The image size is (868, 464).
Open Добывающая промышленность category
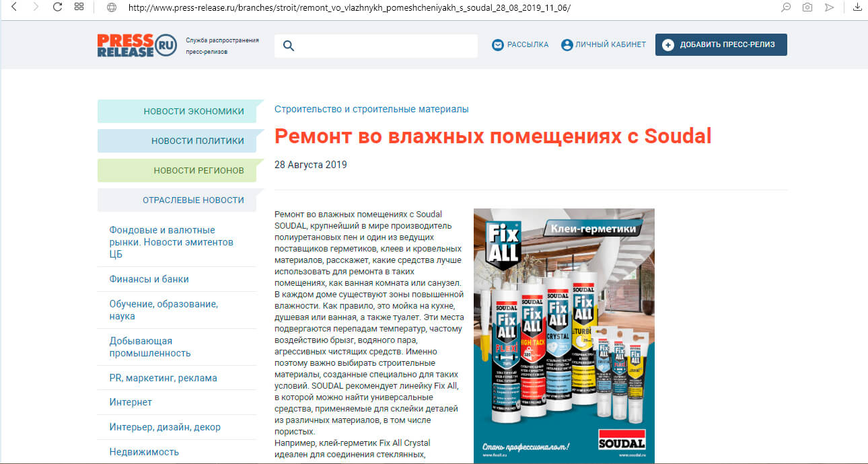pos(150,347)
